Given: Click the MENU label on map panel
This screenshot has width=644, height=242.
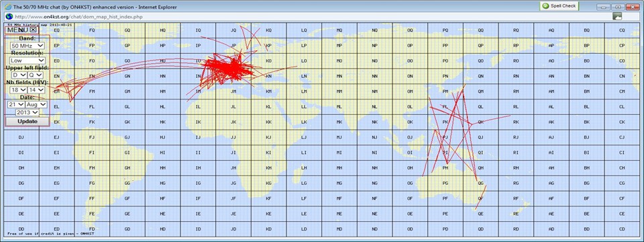Looking at the screenshot, I should click(x=17, y=30).
